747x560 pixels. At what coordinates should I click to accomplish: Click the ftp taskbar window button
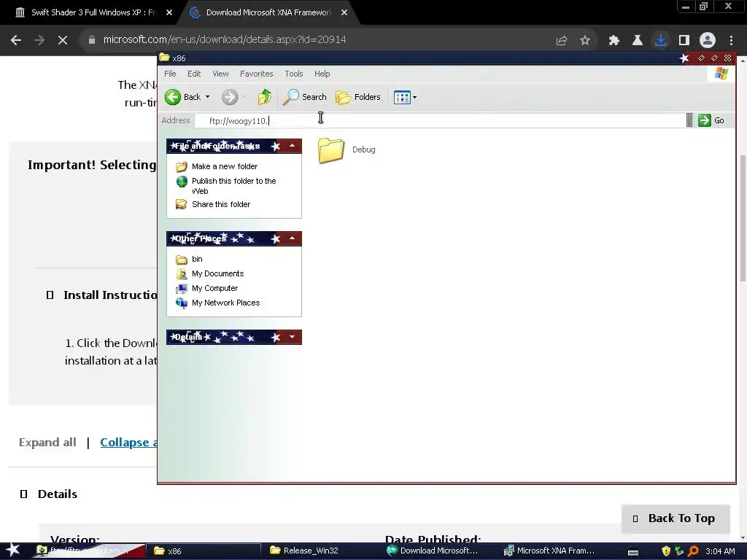point(88,551)
